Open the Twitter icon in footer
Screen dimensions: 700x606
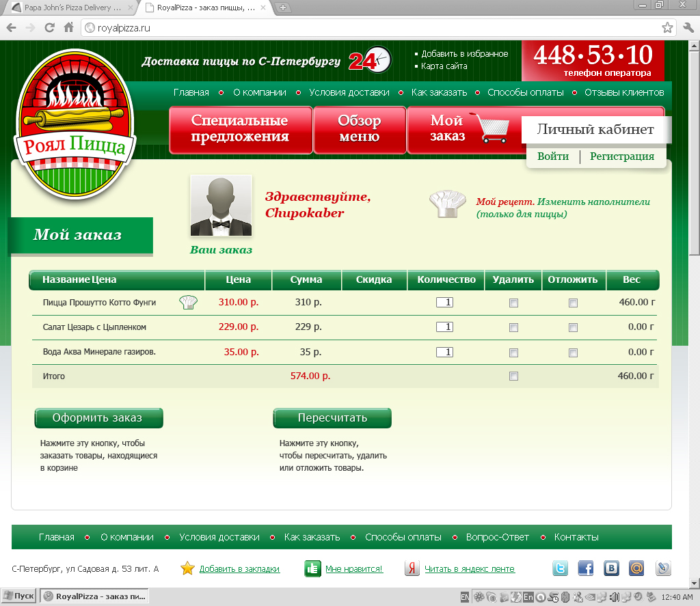[561, 568]
